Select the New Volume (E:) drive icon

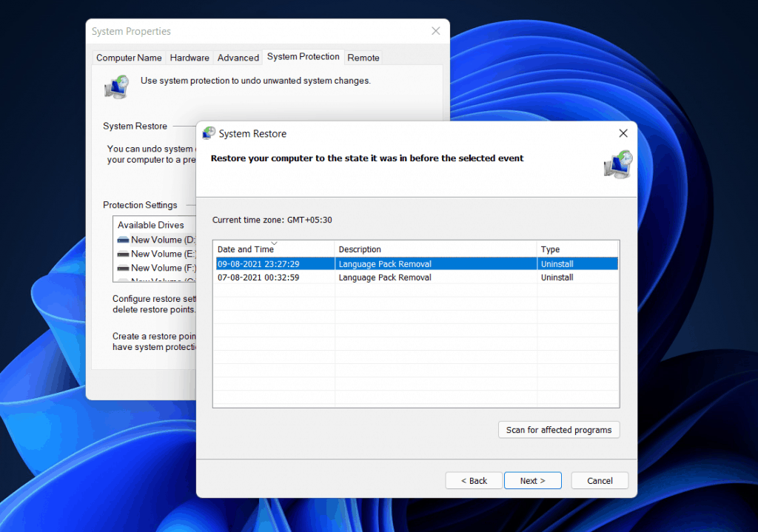(x=122, y=253)
